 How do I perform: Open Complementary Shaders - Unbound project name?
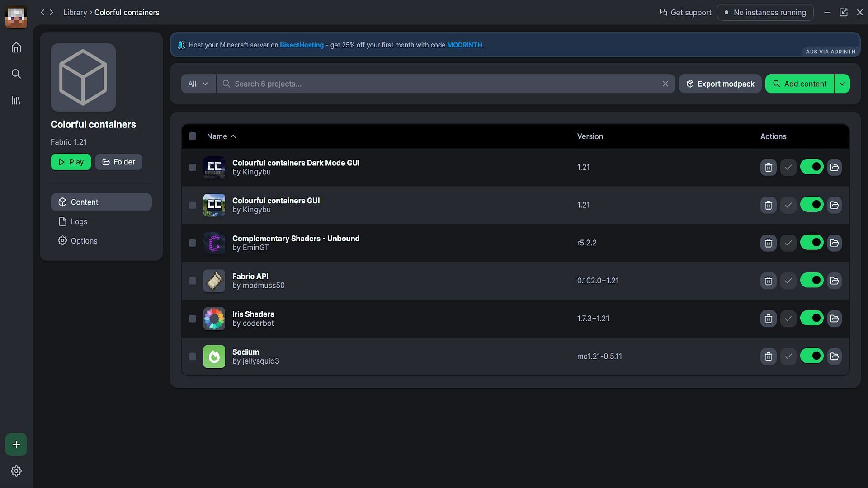[x=296, y=239]
